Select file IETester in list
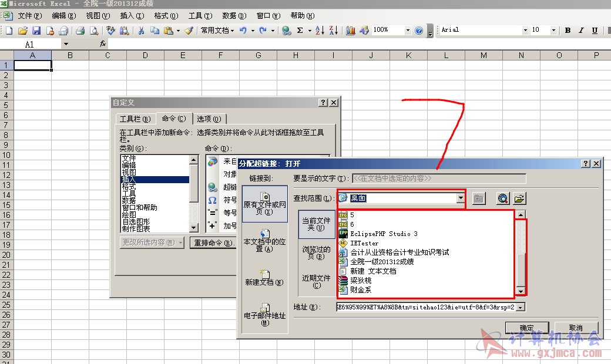This screenshot has width=611, height=364. [364, 243]
